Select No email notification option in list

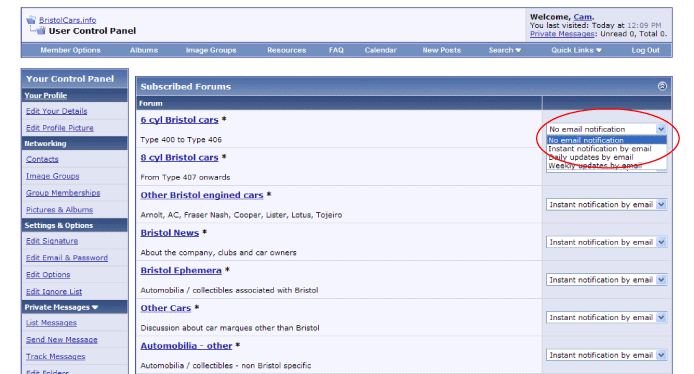(606, 140)
